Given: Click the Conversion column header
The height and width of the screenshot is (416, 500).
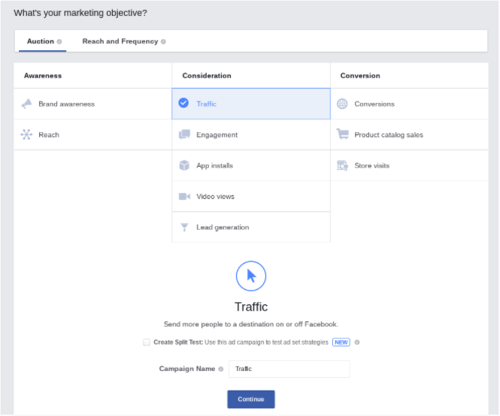Looking at the screenshot, I should click(x=360, y=76).
